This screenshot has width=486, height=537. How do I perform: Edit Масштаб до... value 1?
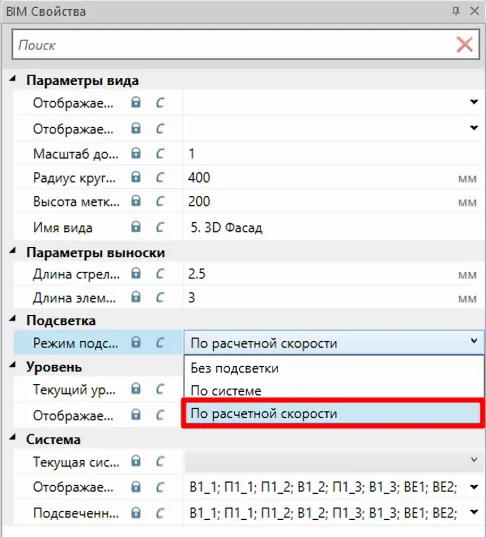click(x=334, y=153)
